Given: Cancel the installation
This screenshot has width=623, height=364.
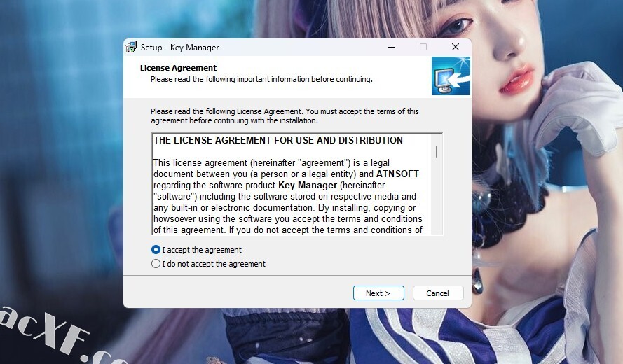Looking at the screenshot, I should 437,293.
